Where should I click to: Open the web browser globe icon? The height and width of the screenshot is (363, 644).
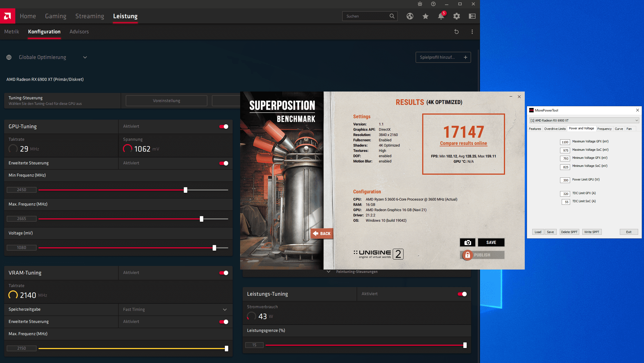point(410,16)
